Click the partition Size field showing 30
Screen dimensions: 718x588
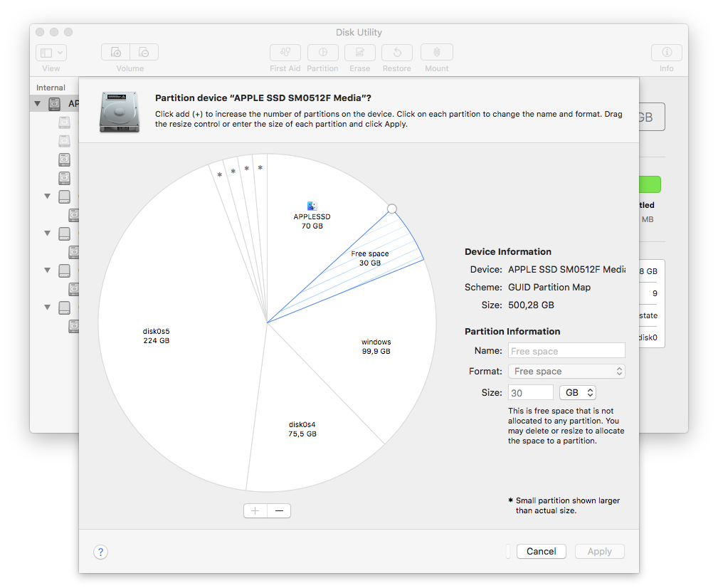click(x=531, y=393)
